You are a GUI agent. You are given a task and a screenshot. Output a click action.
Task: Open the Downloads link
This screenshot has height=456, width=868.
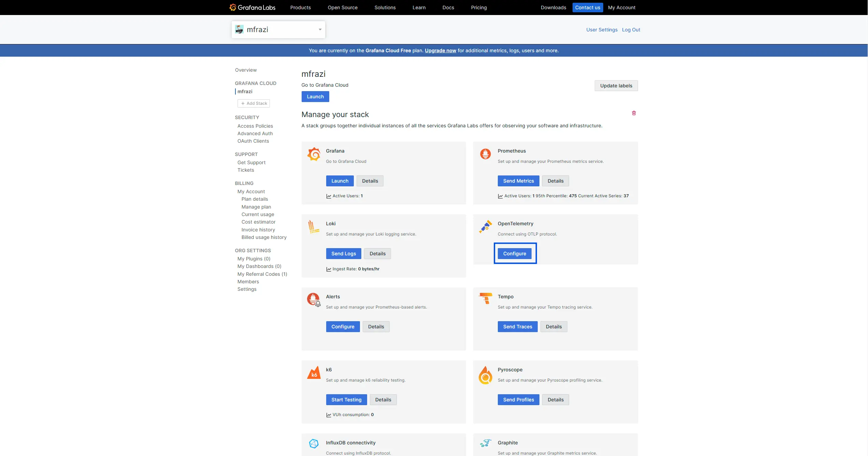pyautogui.click(x=553, y=8)
